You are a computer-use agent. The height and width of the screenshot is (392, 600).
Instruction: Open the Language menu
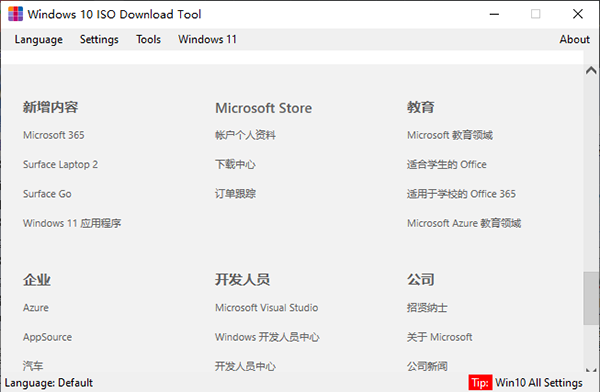point(39,39)
